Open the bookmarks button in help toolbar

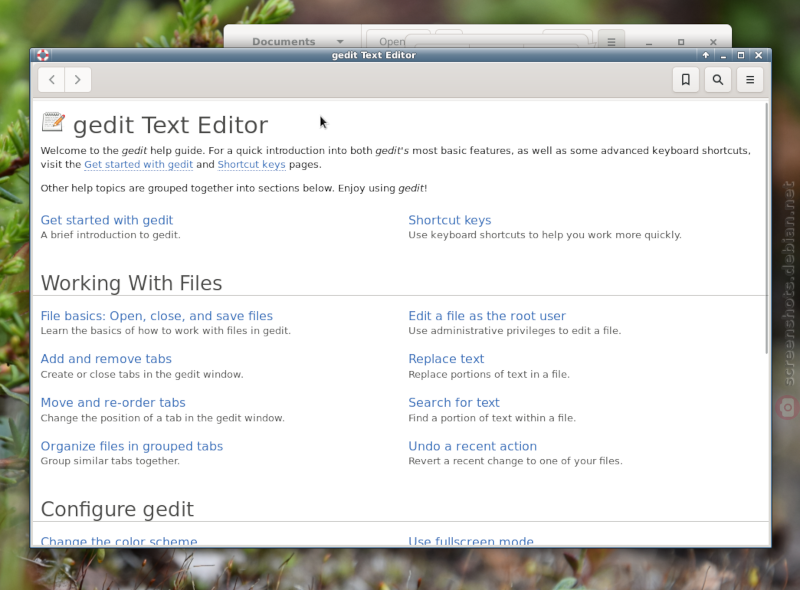pos(686,80)
